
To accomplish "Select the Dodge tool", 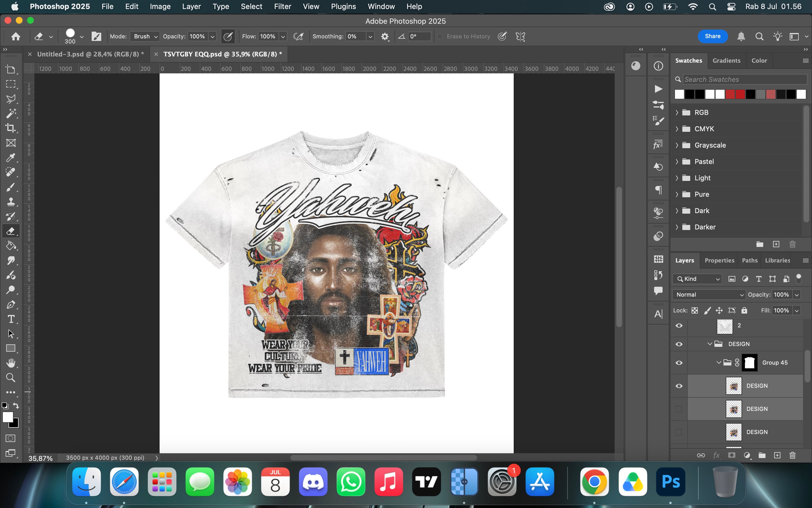I will pyautogui.click(x=11, y=290).
